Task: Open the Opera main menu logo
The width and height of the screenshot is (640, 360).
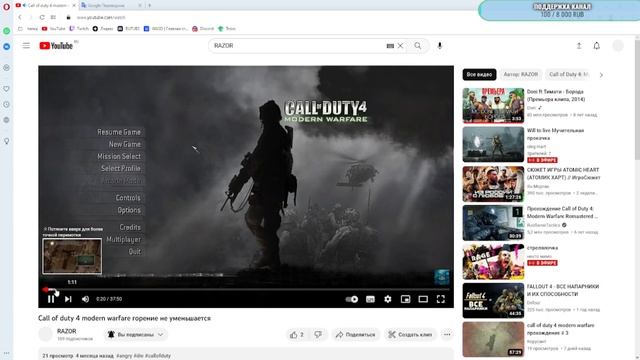Action: (6, 7)
